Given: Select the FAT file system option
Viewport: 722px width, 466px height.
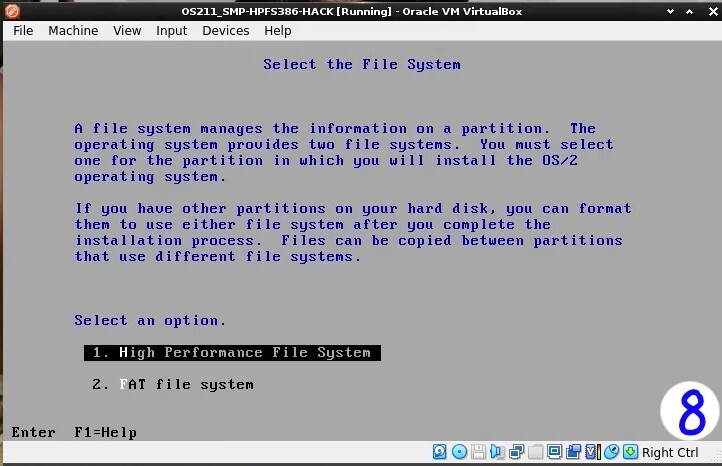Looking at the screenshot, I should click(173, 384).
